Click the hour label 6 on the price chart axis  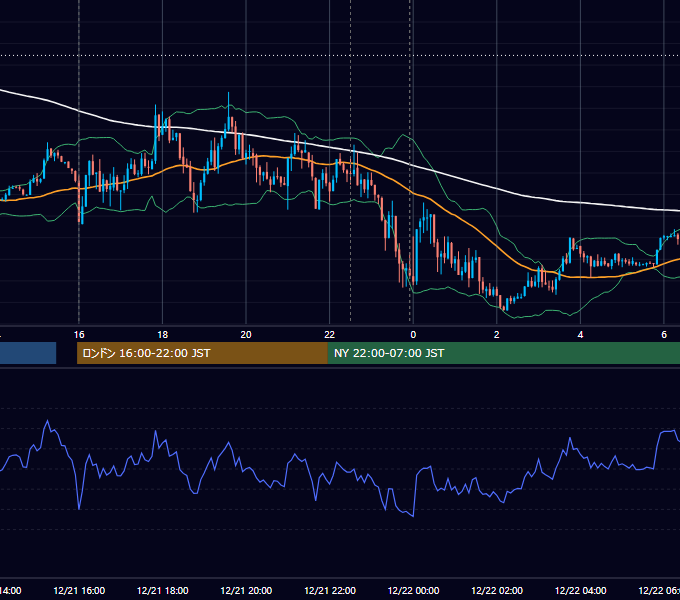click(x=664, y=335)
